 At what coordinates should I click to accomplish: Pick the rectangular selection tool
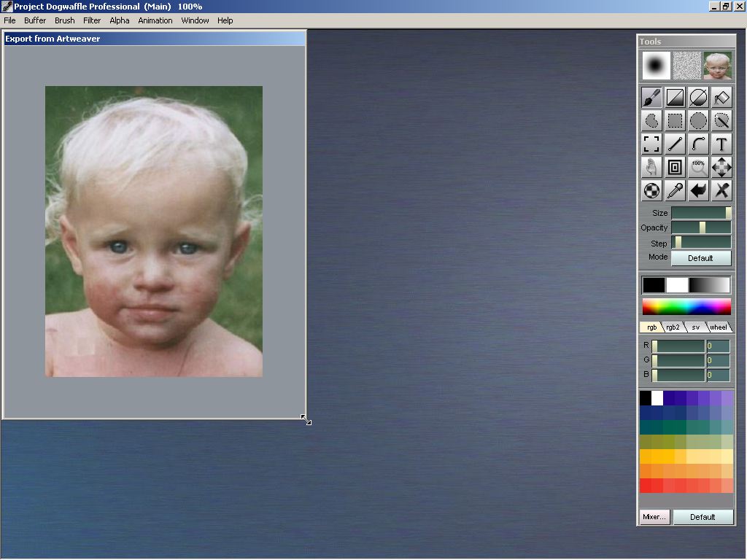click(675, 120)
